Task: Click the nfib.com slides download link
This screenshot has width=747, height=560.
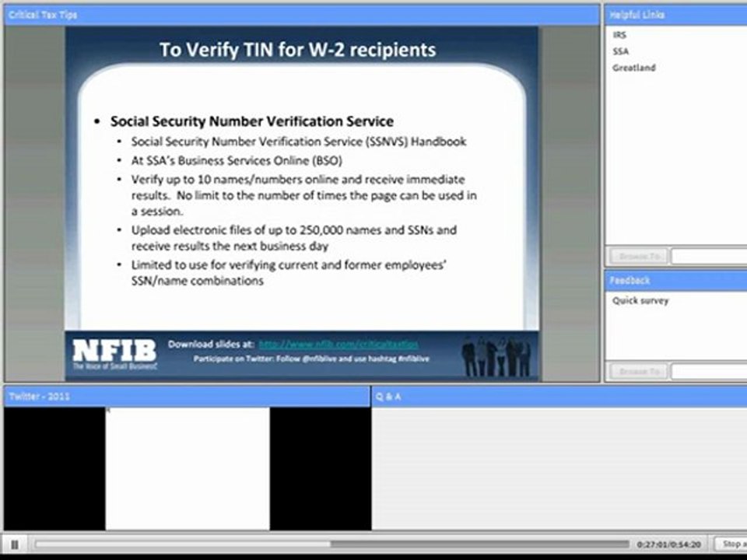Action: tap(338, 344)
